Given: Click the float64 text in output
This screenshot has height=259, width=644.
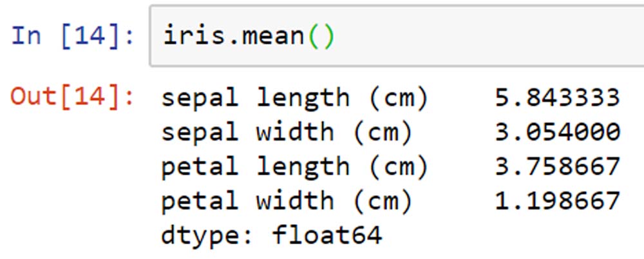Looking at the screenshot, I should pyautogui.click(x=327, y=235).
